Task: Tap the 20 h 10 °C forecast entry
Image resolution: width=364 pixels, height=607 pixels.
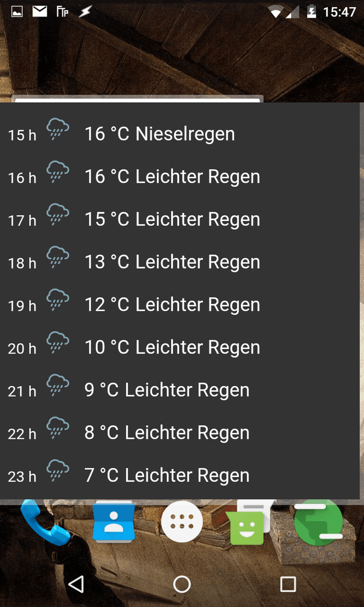Action: 180,347
